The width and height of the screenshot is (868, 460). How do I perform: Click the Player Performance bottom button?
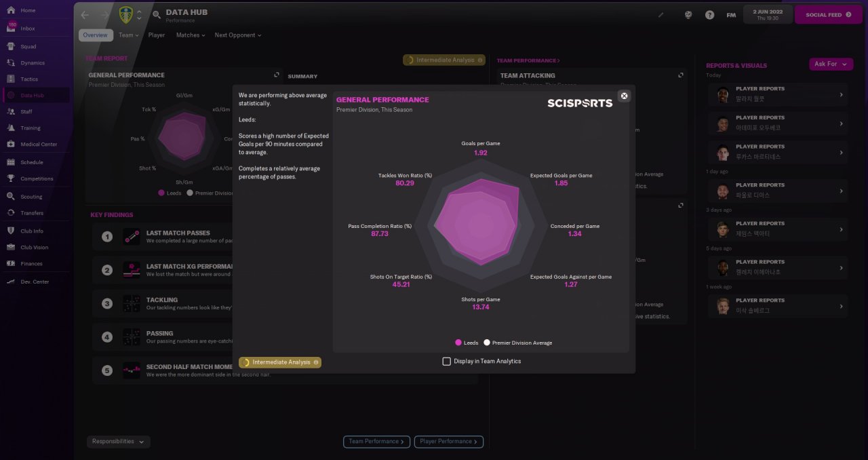449,442
